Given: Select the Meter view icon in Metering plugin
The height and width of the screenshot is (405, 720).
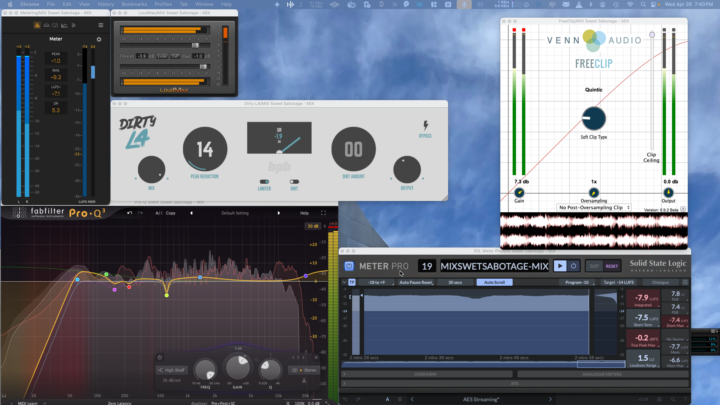Looking at the screenshot, I should (37, 25).
